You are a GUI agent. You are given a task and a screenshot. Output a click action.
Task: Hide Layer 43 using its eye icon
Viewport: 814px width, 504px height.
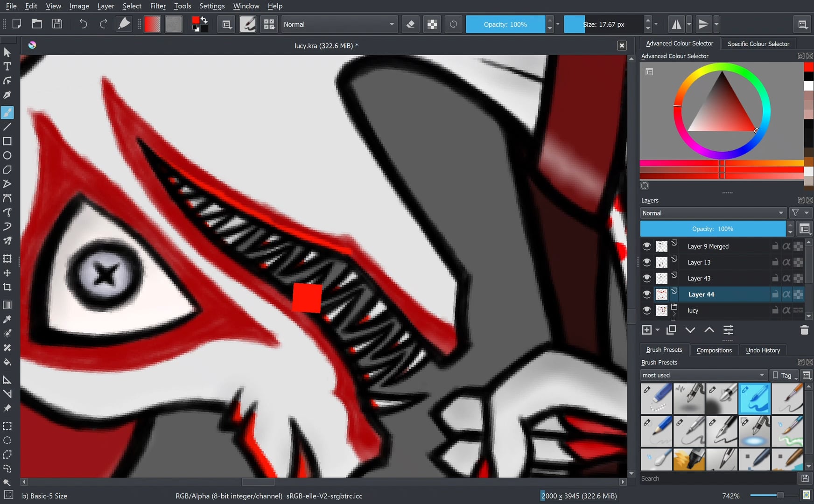click(646, 279)
